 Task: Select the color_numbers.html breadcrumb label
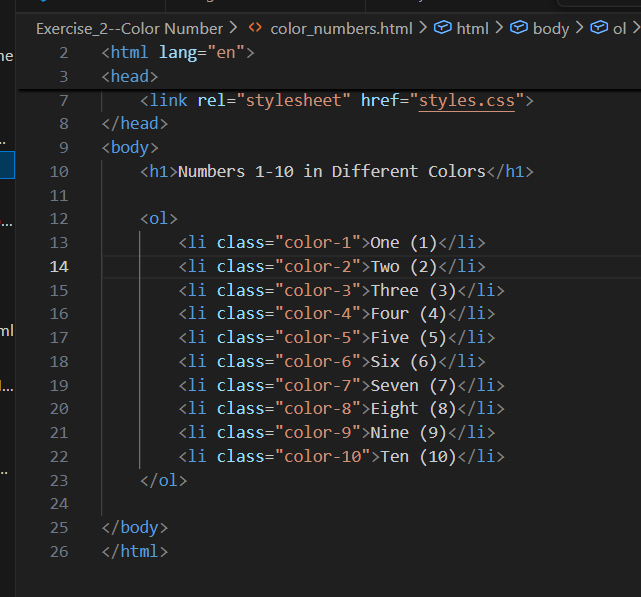tap(342, 28)
